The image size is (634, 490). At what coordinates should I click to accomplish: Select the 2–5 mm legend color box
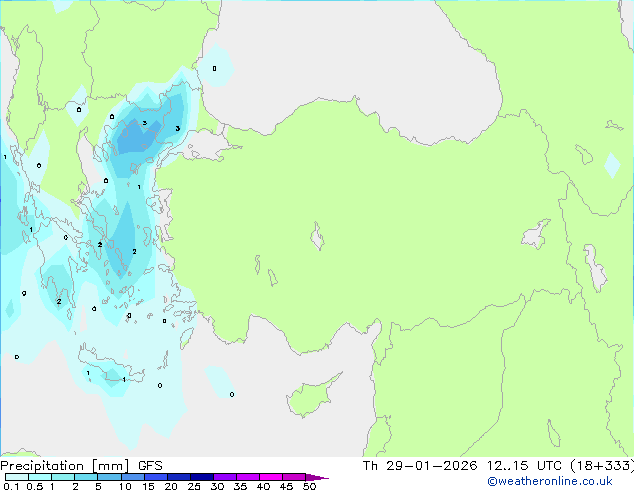click(86, 477)
